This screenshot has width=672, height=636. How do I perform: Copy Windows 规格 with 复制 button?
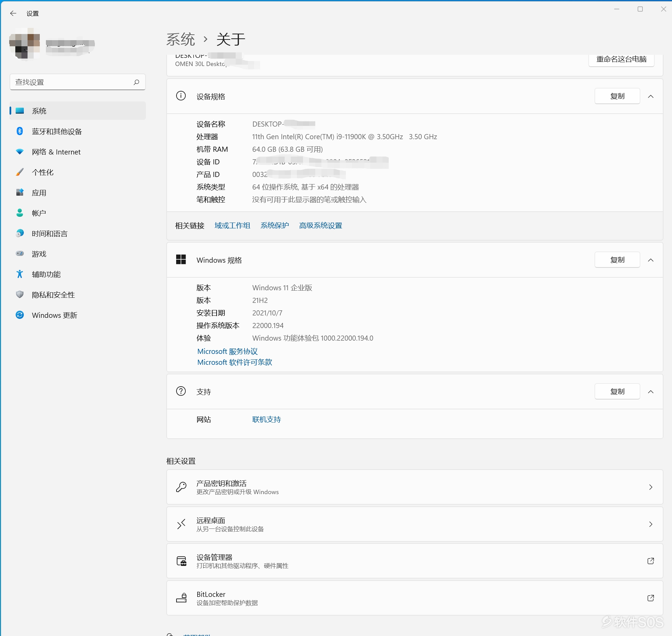[617, 260]
